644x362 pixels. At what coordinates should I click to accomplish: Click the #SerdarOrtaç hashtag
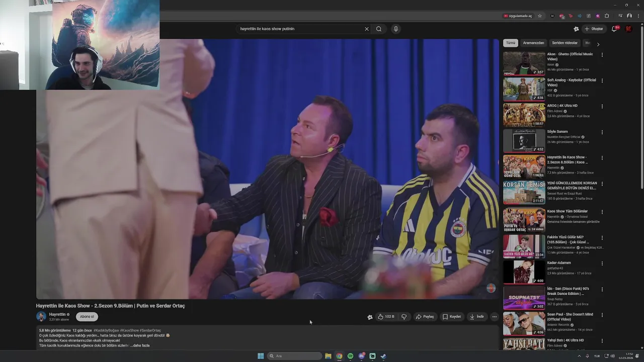coord(150,330)
